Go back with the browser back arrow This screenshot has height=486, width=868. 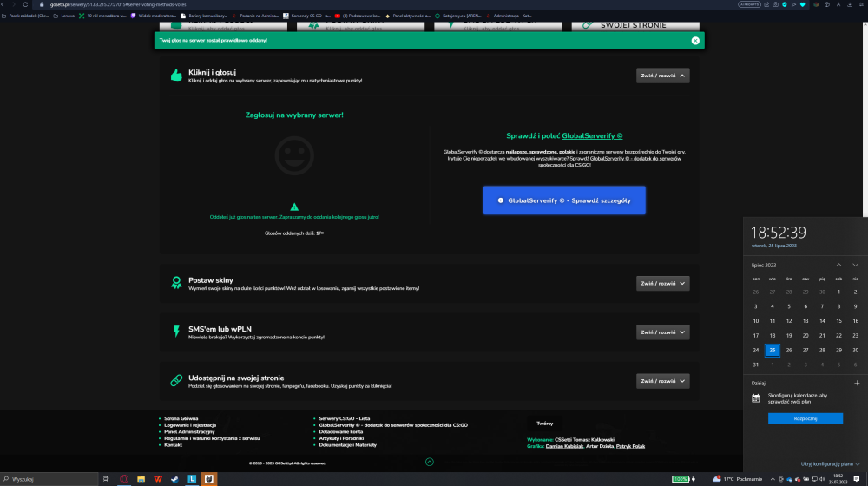tap(3, 4)
